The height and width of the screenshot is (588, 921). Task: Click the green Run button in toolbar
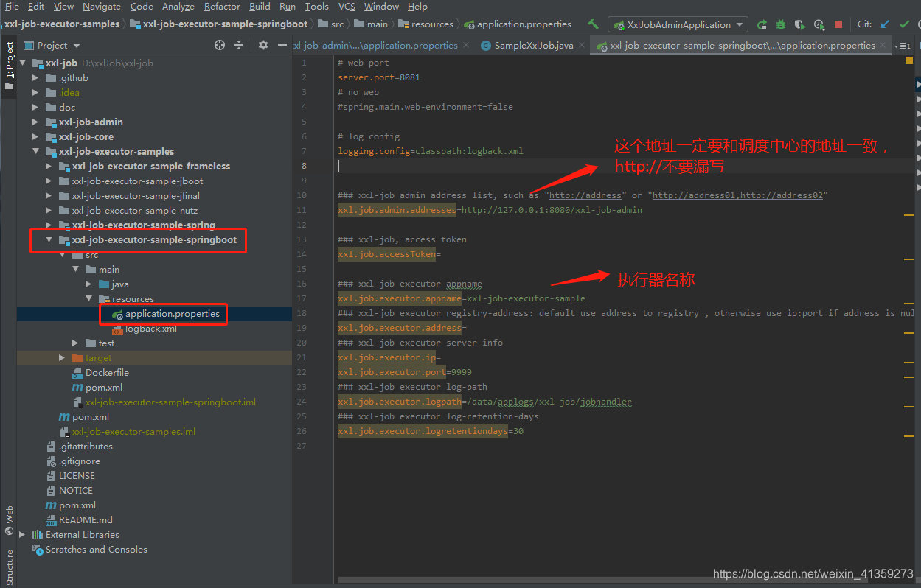pyautogui.click(x=762, y=24)
